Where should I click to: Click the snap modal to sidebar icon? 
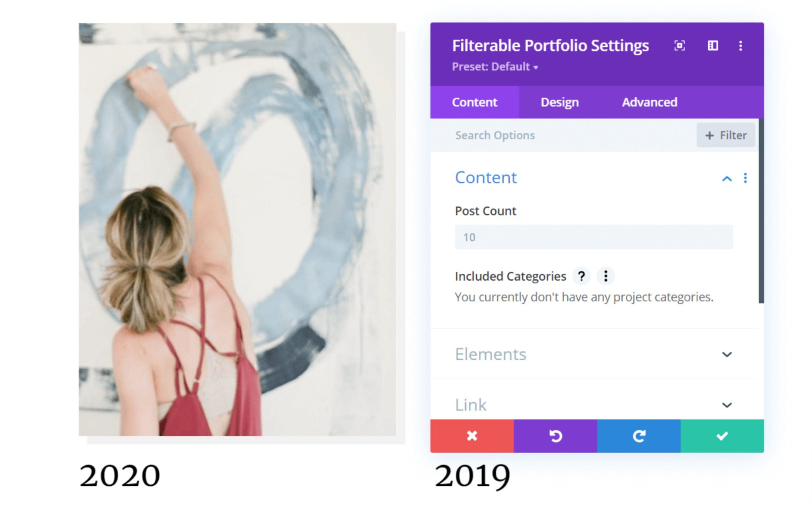tap(713, 46)
